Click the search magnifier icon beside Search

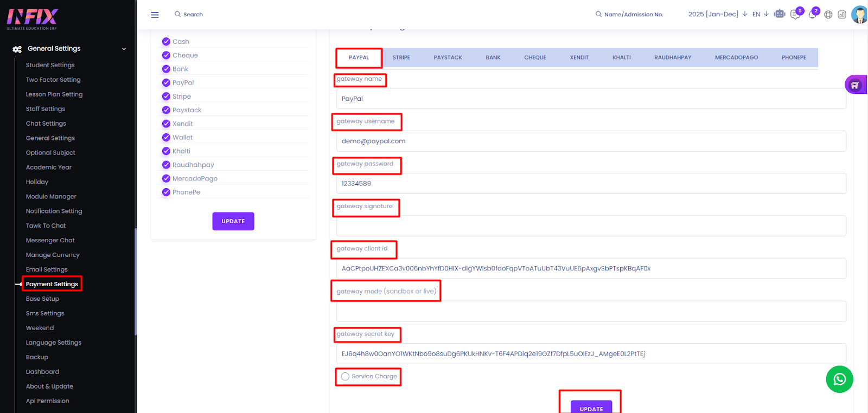177,14
